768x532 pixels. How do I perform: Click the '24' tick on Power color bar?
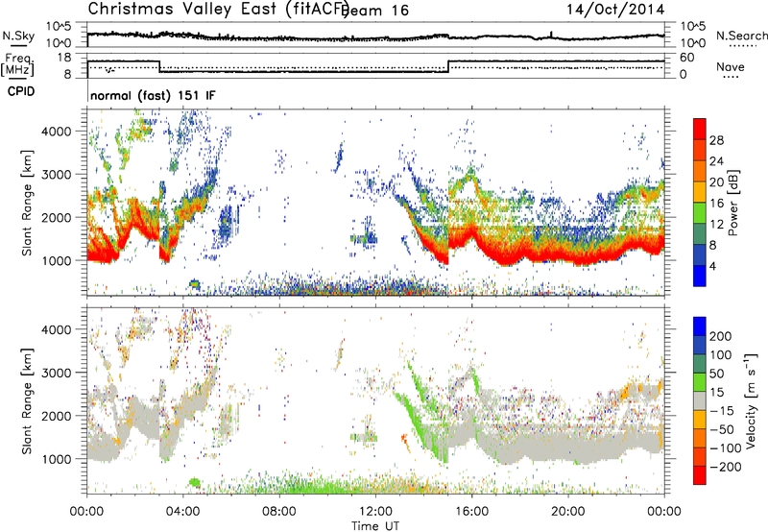click(716, 161)
